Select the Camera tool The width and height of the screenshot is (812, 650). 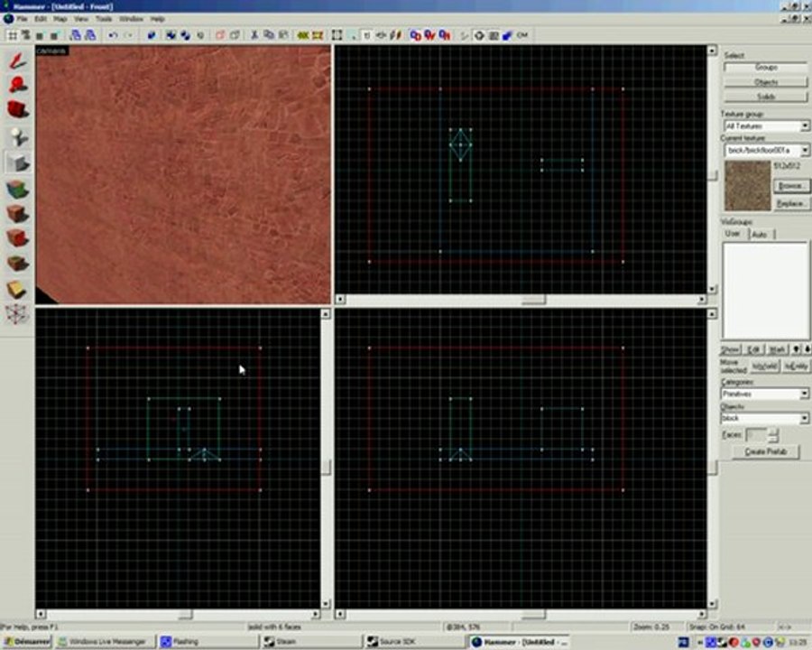[17, 109]
